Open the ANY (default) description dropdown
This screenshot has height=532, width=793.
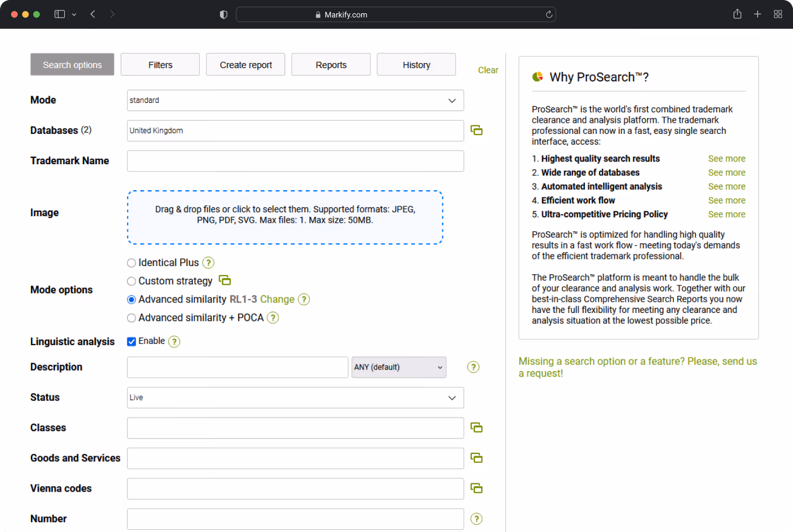(399, 367)
